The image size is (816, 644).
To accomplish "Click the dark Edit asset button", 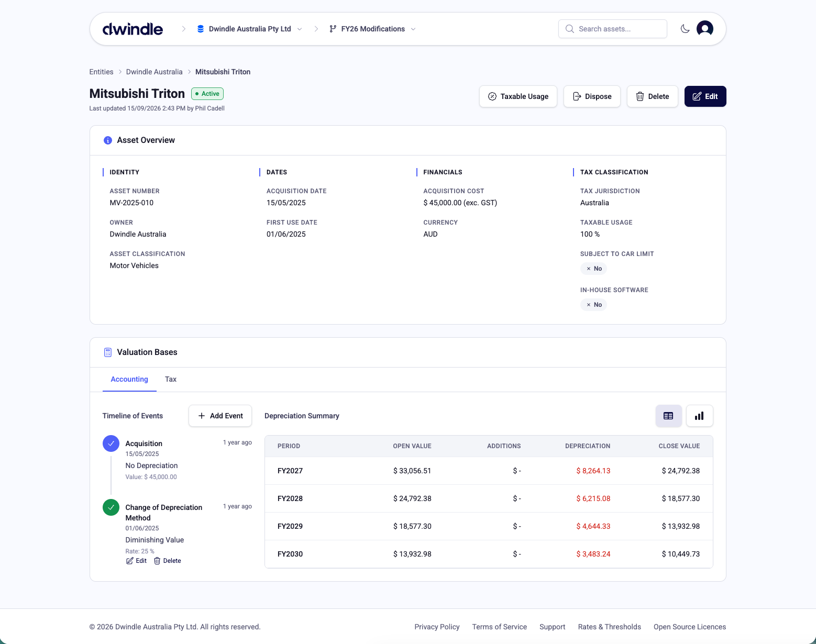I will pos(705,96).
